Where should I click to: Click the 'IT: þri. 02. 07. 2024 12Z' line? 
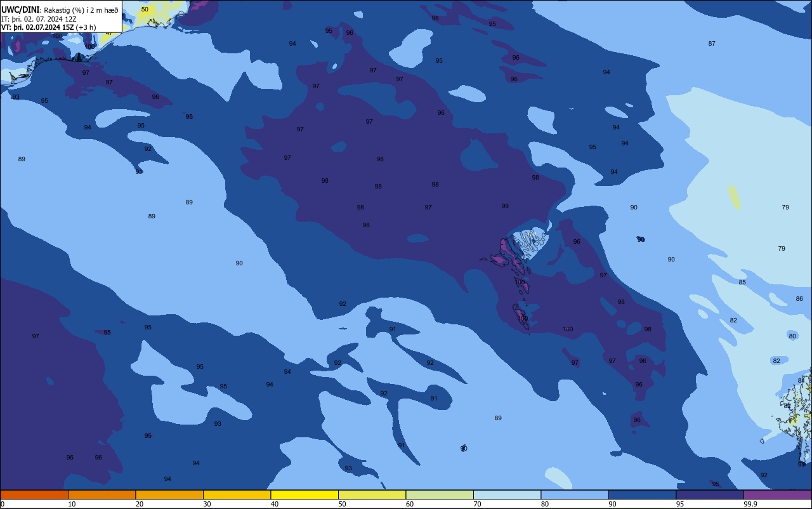click(39, 19)
